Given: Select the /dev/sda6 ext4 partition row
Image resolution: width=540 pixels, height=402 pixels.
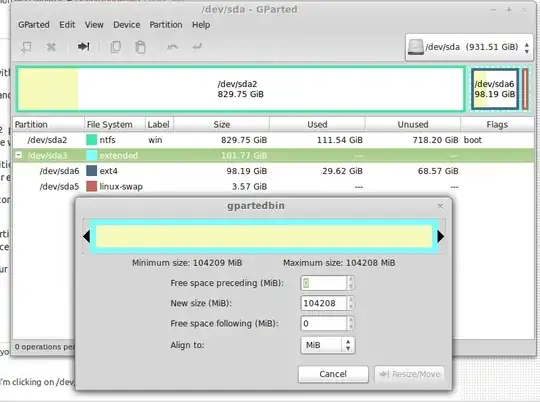Looking at the screenshot, I should (x=273, y=171).
